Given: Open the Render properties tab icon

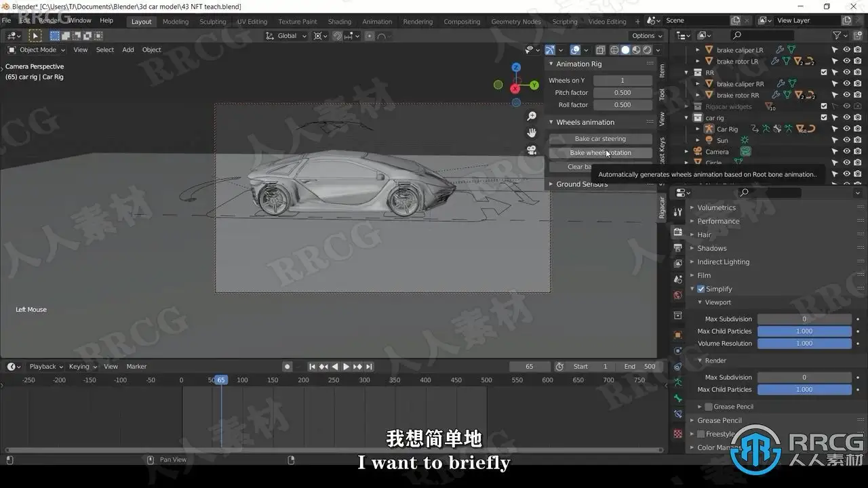Looking at the screenshot, I should pyautogui.click(x=677, y=232).
